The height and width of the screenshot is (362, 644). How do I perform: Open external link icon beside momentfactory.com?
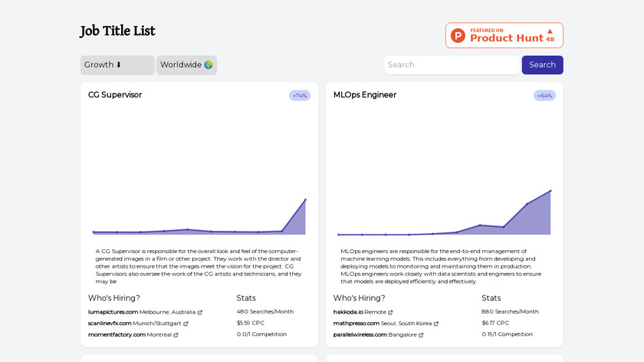click(x=176, y=335)
